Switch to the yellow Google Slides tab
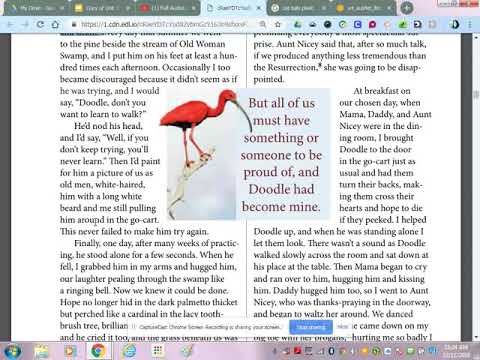 tap(102, 8)
